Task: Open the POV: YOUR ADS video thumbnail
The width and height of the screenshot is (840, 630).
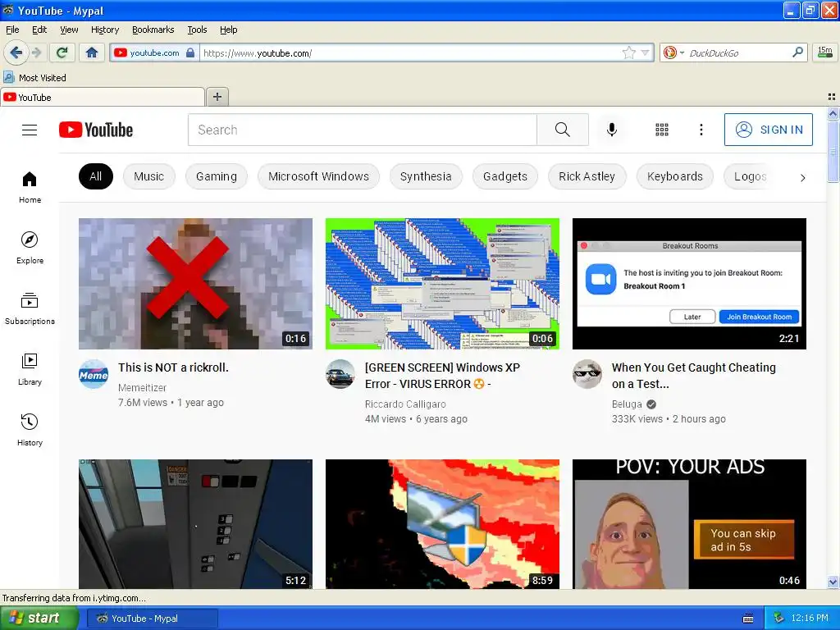Action: coord(689,524)
